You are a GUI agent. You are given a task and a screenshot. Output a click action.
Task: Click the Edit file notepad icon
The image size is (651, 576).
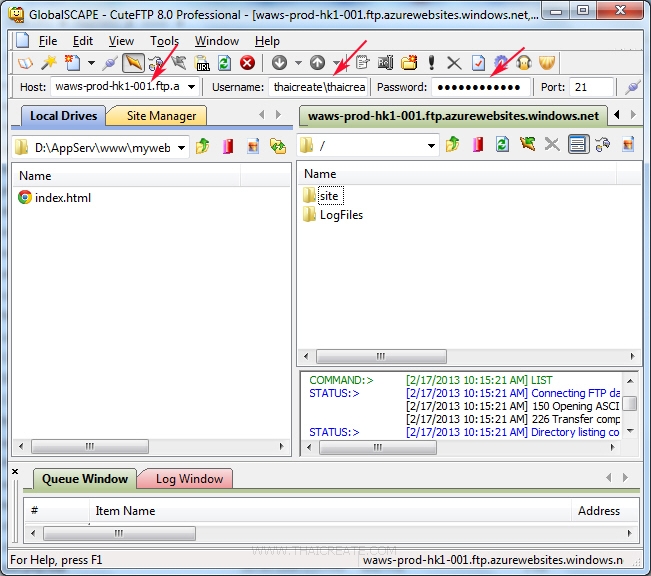pos(362,63)
